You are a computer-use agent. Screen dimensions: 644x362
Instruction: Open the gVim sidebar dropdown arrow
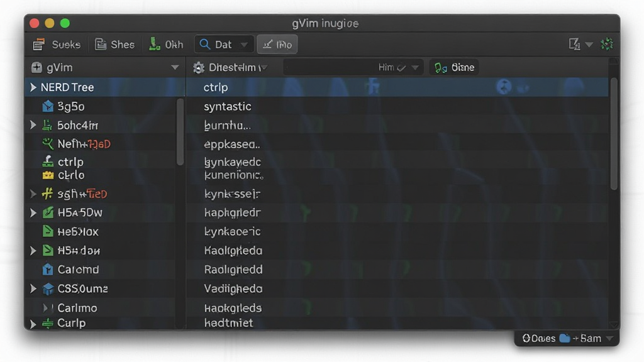[175, 67]
